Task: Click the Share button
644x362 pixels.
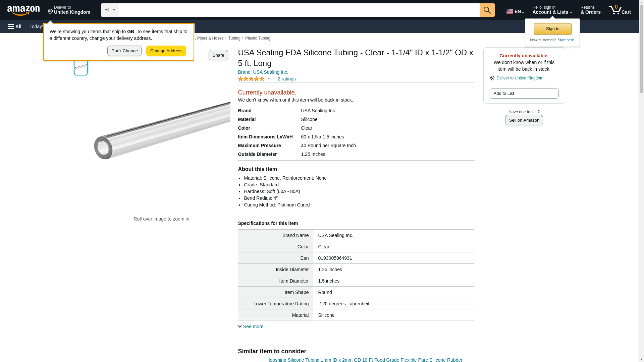Action: click(218, 55)
